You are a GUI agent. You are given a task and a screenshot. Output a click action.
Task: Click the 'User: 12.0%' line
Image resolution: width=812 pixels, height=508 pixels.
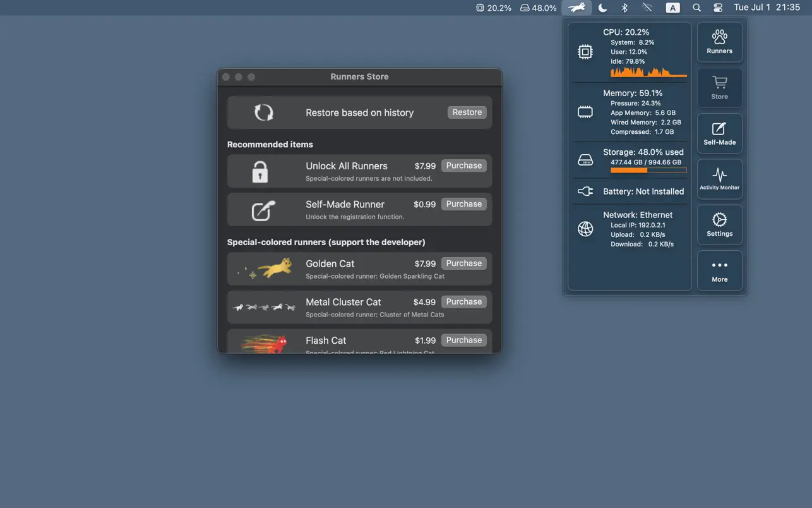(x=629, y=52)
